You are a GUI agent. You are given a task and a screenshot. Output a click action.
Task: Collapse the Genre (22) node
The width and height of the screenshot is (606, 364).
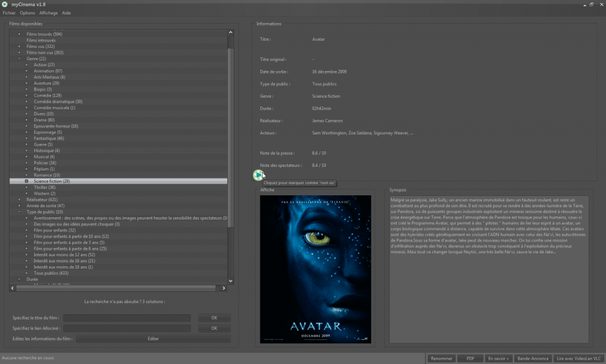point(20,59)
